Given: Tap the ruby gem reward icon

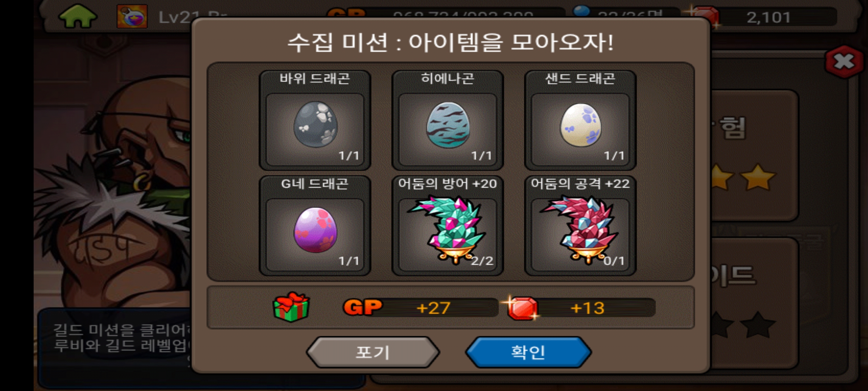Looking at the screenshot, I should coord(522,308).
